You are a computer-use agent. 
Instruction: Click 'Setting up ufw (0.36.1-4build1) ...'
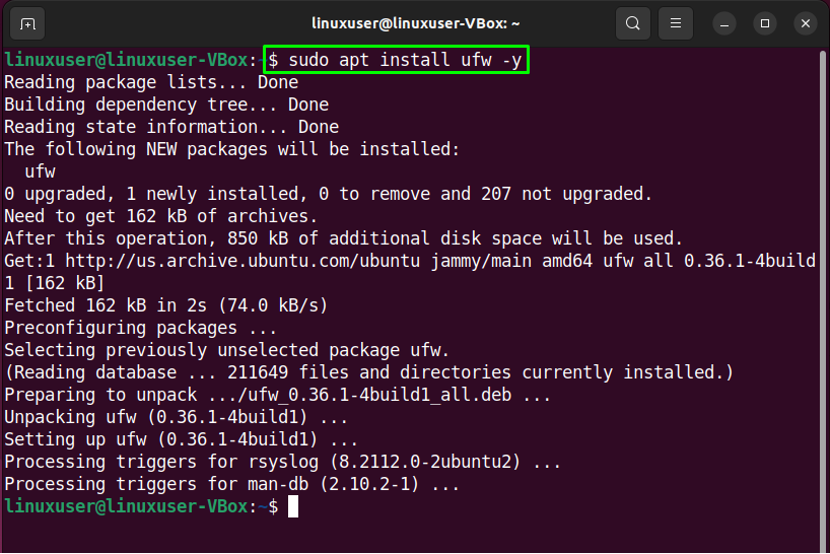pyautogui.click(x=181, y=440)
